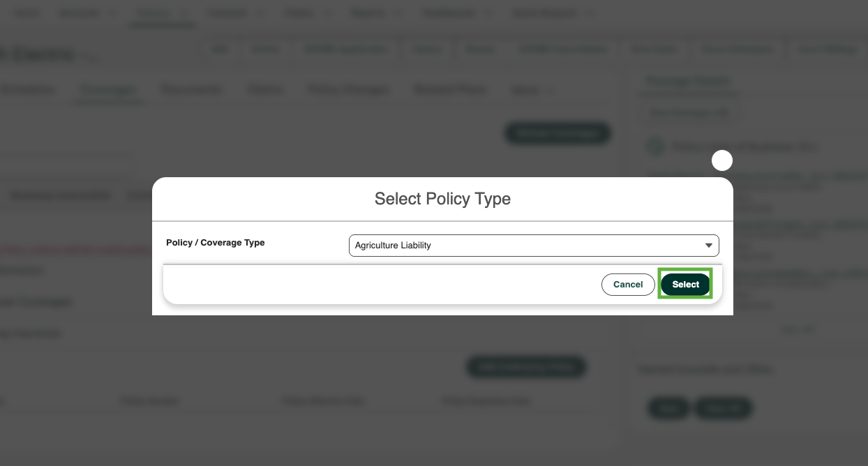Open the Documents tab behind the dialog

[x=191, y=90]
